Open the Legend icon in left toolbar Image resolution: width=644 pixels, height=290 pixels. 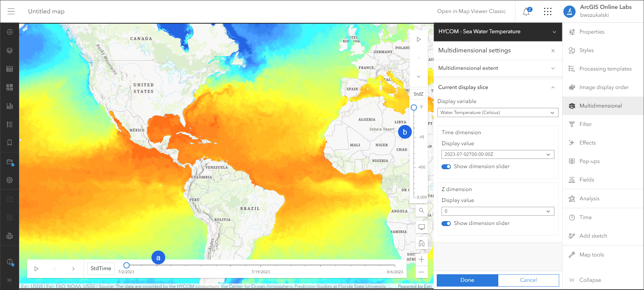point(10,124)
